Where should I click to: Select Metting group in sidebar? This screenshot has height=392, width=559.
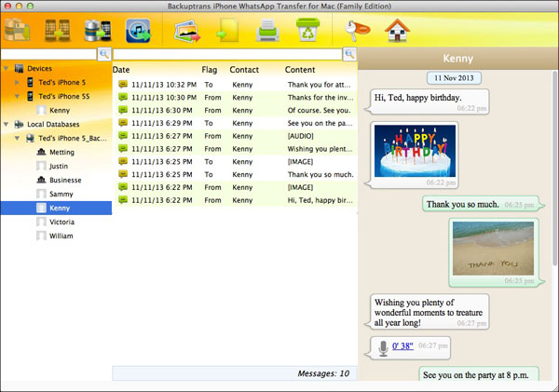(62, 152)
